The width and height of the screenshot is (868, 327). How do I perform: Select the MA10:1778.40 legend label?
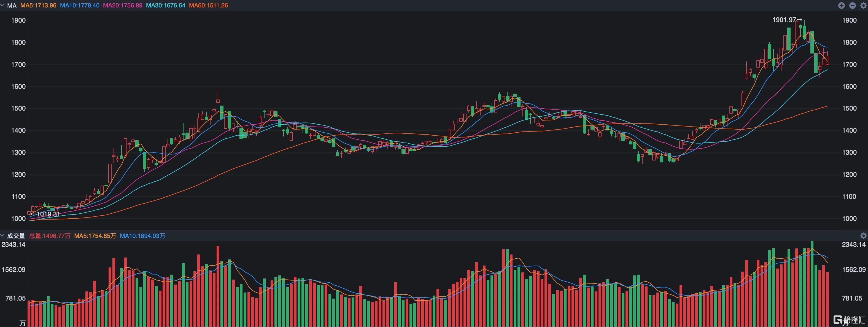[80, 6]
